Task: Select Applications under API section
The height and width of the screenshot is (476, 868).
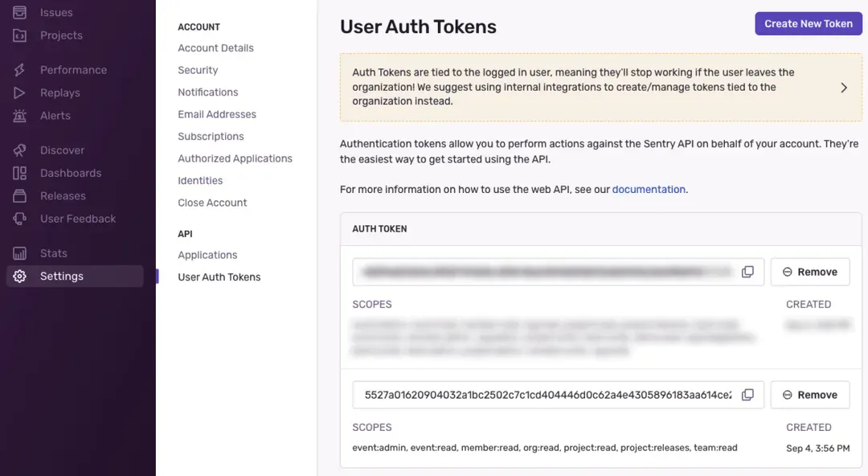Action: (x=207, y=255)
